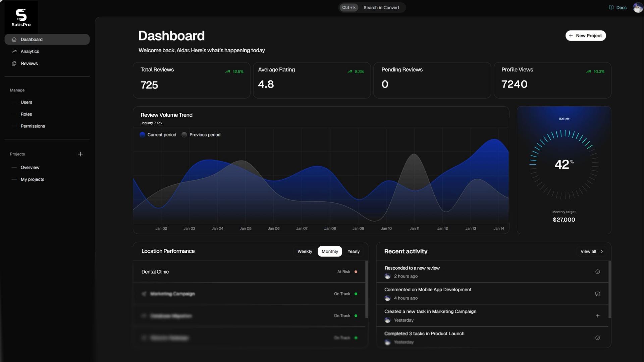The image size is (644, 362).
Task: Open the Users item under Manage
Action: pyautogui.click(x=26, y=102)
